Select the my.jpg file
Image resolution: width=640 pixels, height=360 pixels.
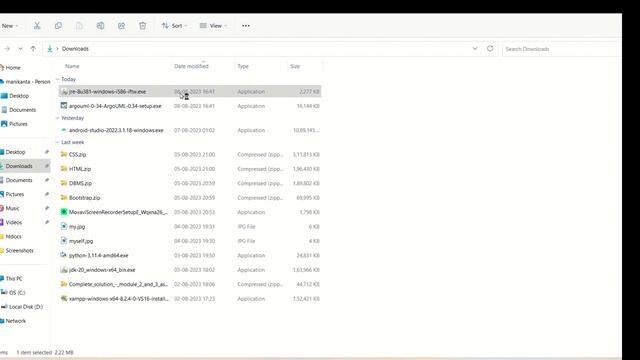190,227
